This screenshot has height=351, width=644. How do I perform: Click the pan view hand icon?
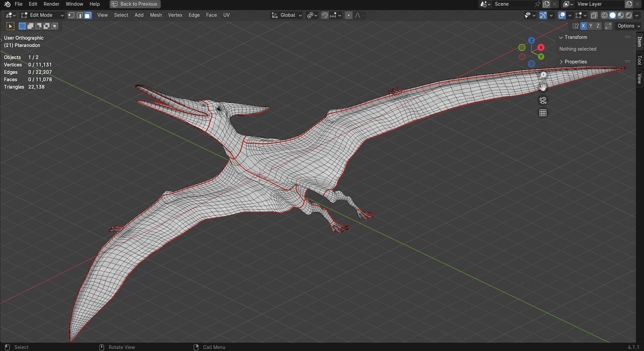(543, 88)
